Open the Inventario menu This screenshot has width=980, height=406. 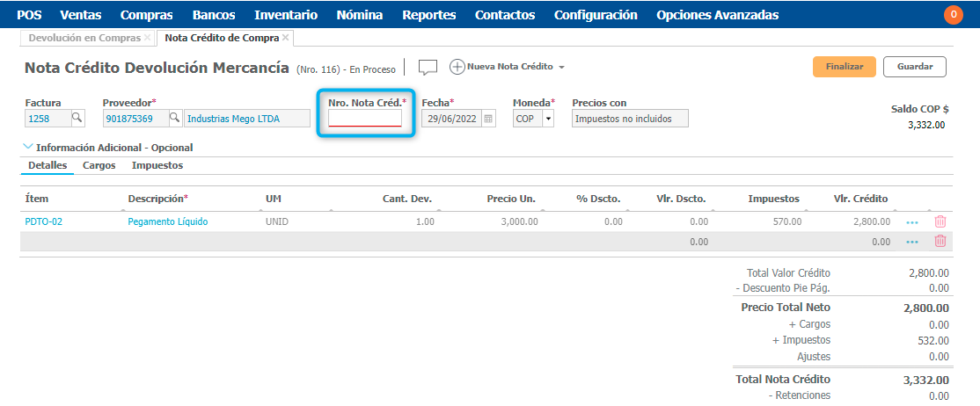[x=286, y=15]
